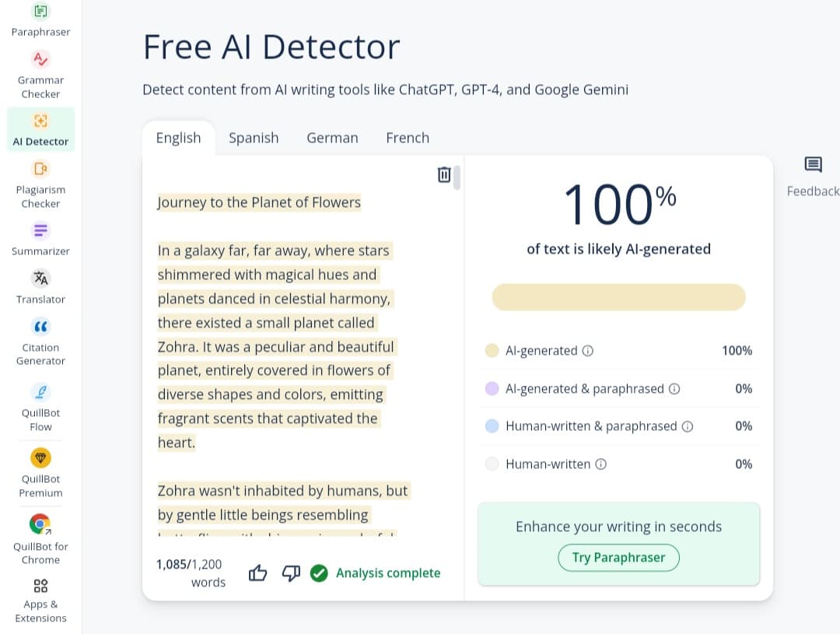
Task: Select the AI Detector sidebar icon
Action: point(40,121)
